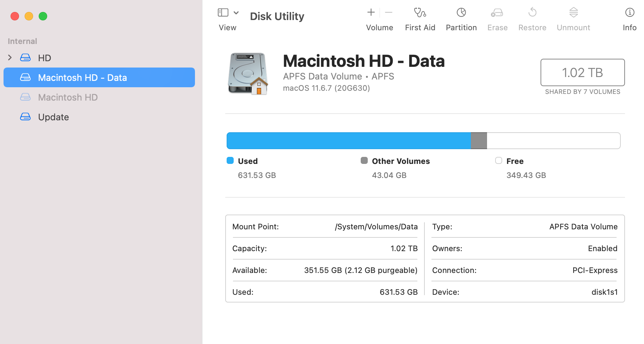Click the Capacity 1.02 TB table value
Screen dimensions: 644x344
pyautogui.click(x=404, y=248)
